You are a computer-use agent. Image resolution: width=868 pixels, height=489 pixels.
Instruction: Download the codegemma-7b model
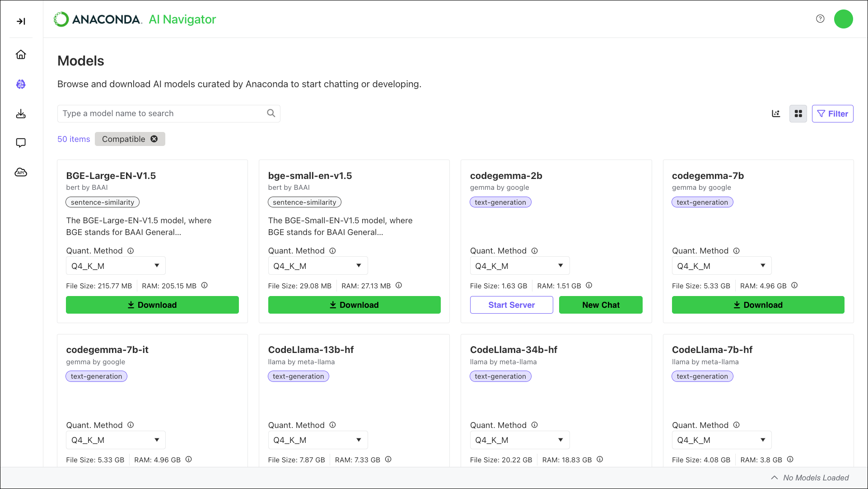click(758, 305)
